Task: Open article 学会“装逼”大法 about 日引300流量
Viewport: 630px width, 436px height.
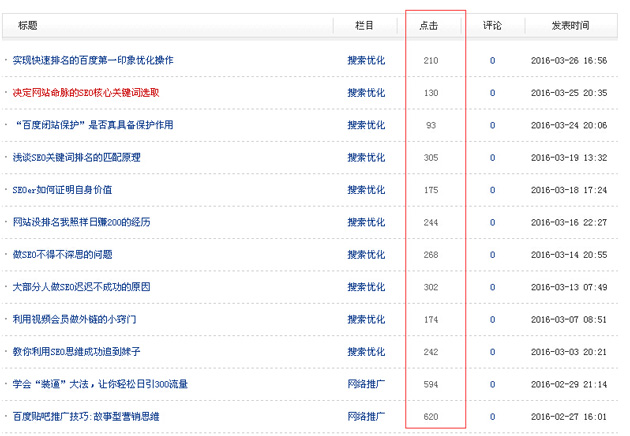Action: pyautogui.click(x=100, y=384)
